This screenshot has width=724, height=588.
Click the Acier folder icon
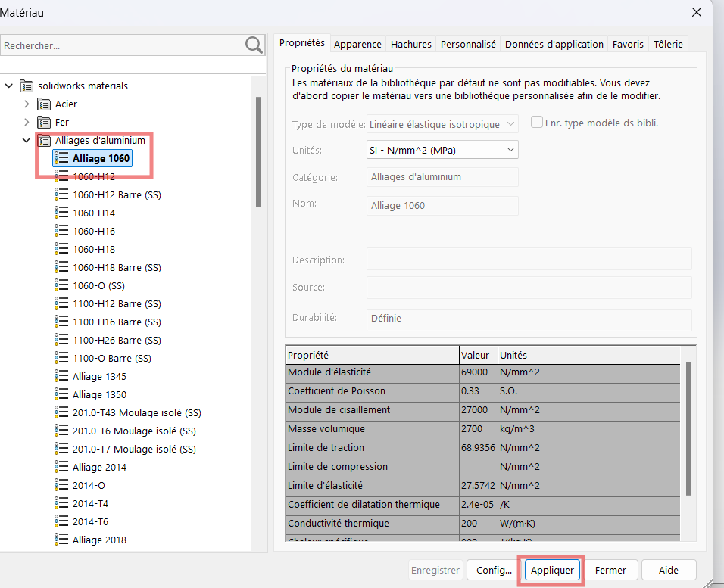pos(44,104)
